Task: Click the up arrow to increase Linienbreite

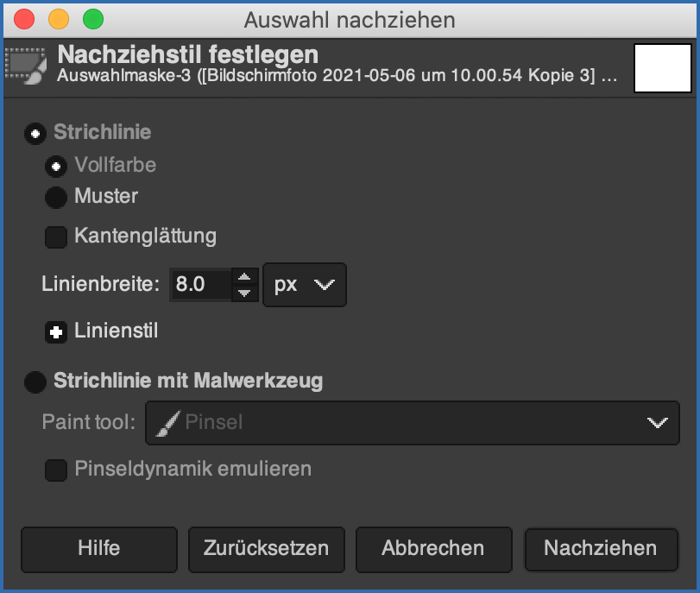Action: point(244,278)
